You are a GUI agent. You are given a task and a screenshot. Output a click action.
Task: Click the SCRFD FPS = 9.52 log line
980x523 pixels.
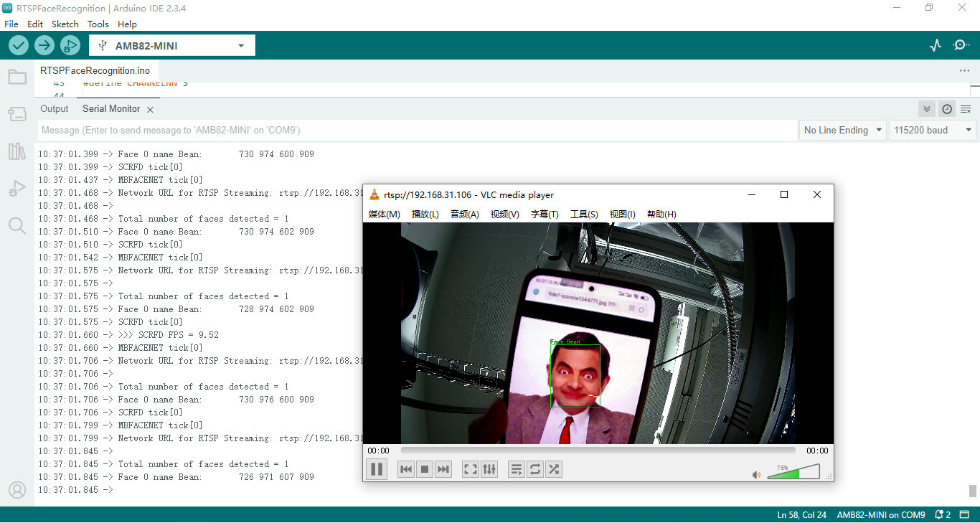128,335
